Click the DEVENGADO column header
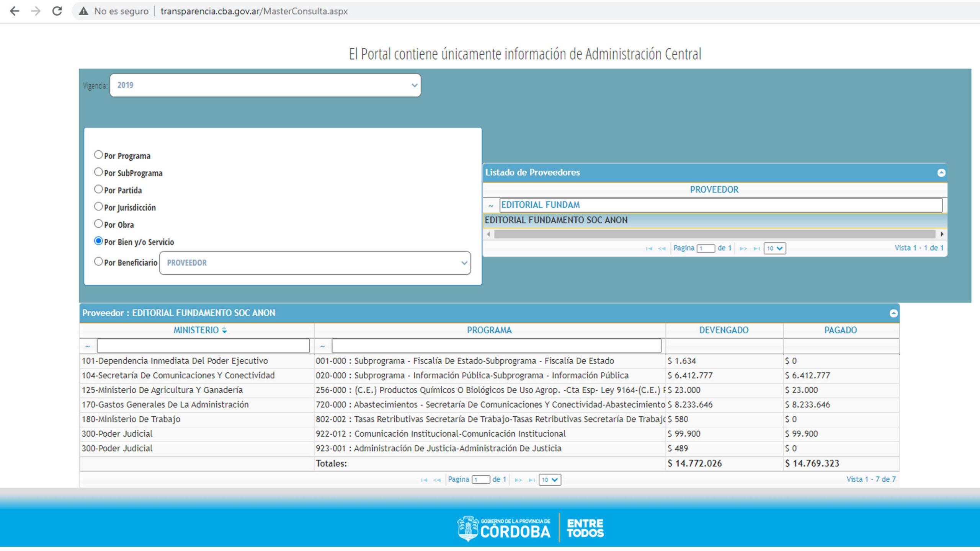 [724, 330]
